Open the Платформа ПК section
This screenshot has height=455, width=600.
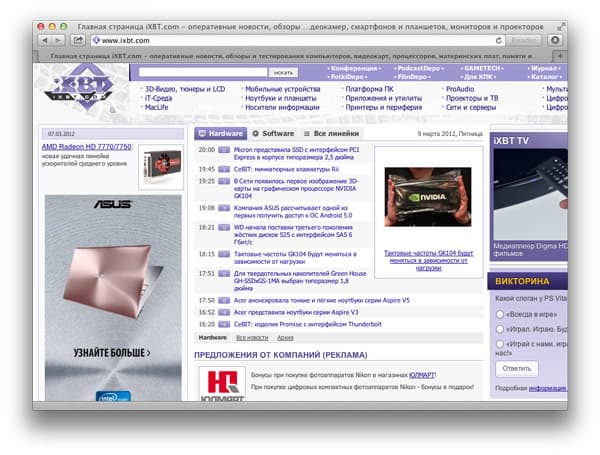[369, 89]
